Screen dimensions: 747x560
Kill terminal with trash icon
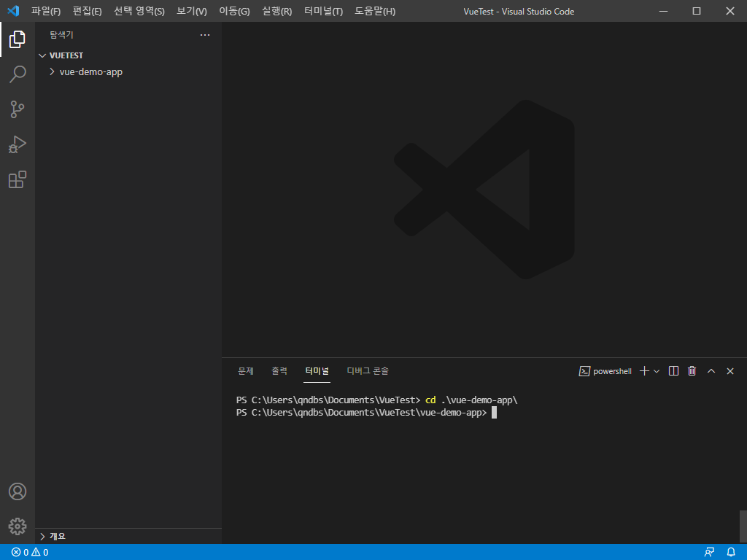[x=692, y=371]
